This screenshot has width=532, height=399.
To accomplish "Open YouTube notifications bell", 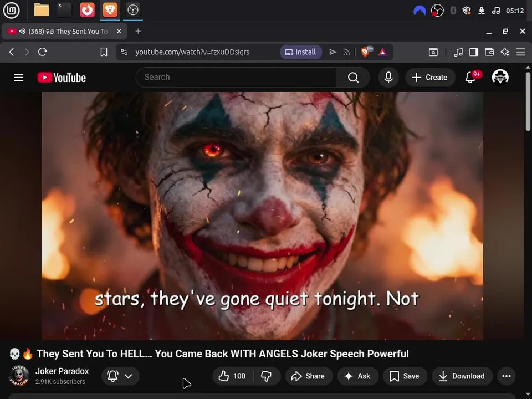I will pyautogui.click(x=470, y=78).
